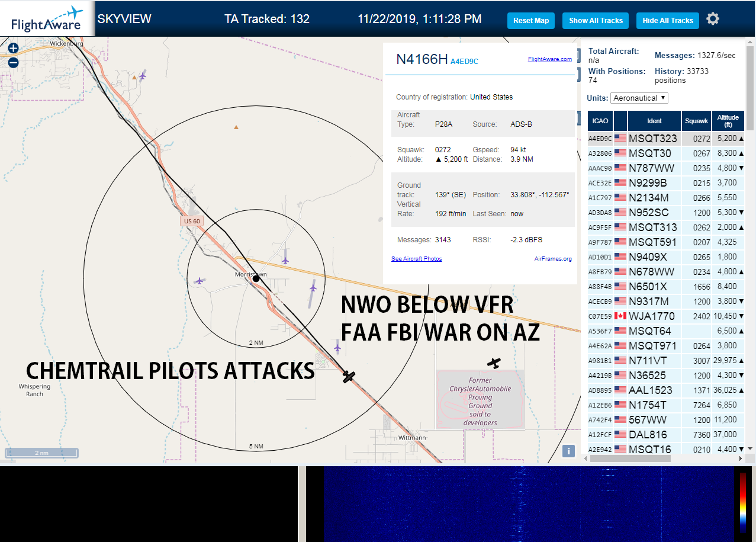Click the black receiver dot at Morristown
This screenshot has width=756, height=542.
coord(256,279)
